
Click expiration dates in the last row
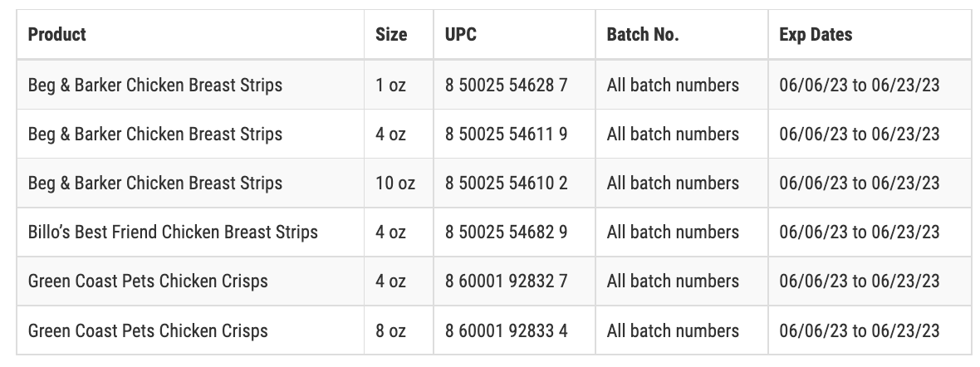pyautogui.click(x=860, y=330)
